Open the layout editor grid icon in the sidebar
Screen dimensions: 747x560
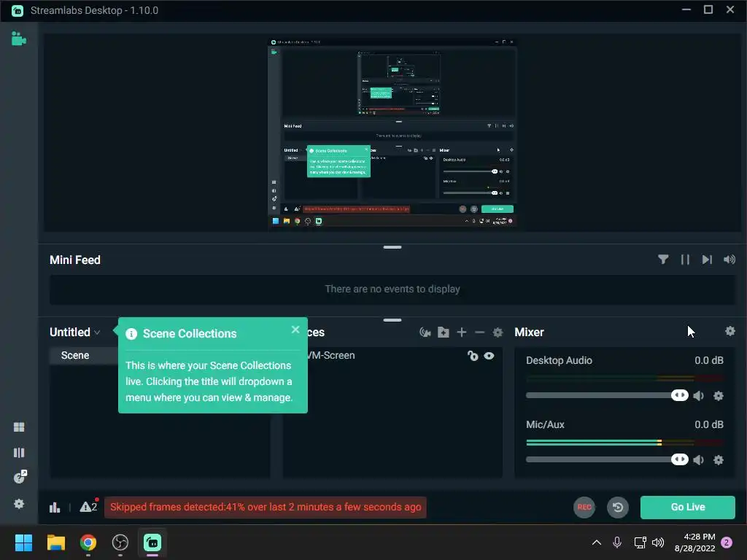point(19,427)
